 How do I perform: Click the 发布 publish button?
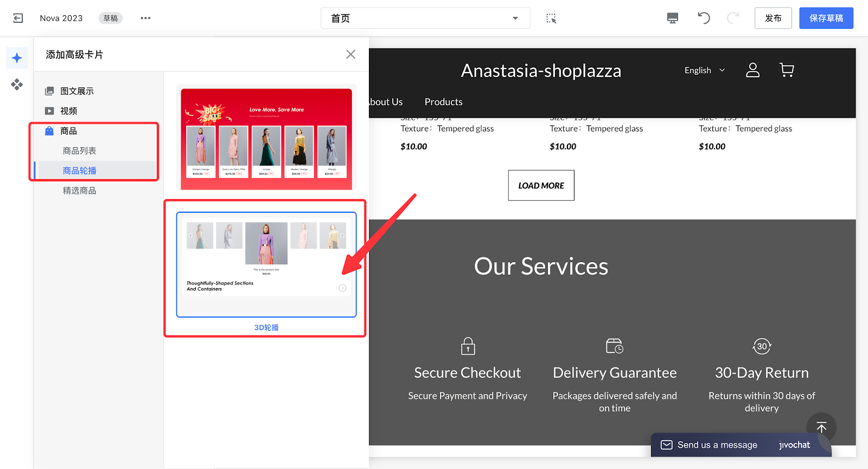[x=773, y=18]
